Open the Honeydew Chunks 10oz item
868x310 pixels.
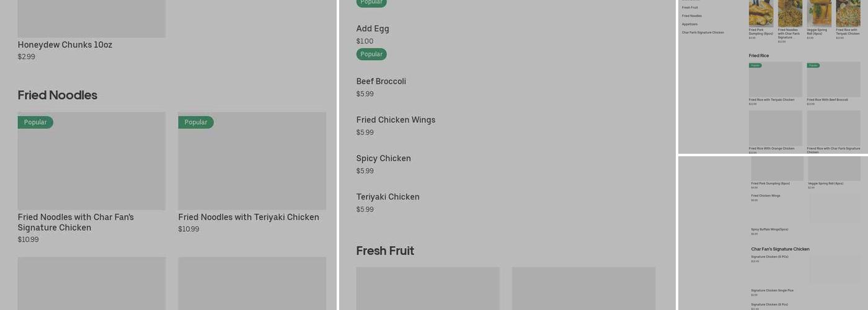pos(65,45)
